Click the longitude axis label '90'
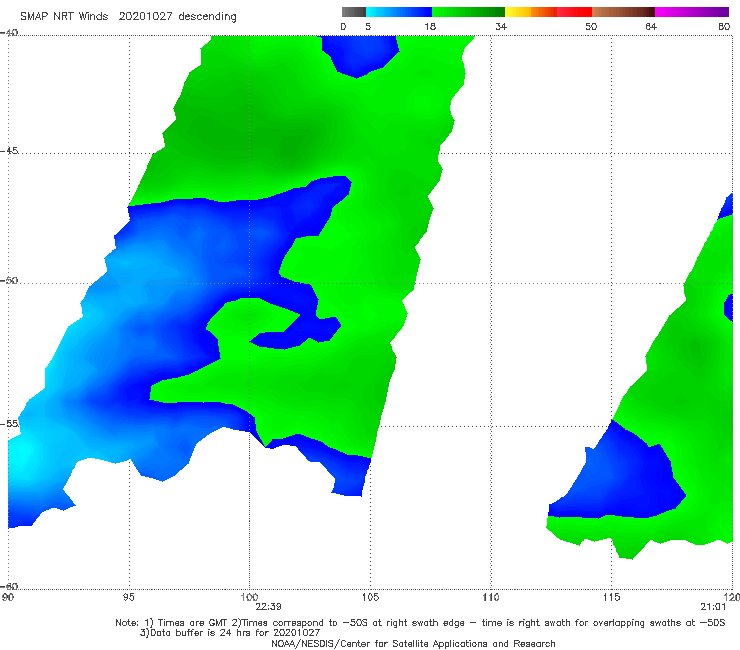740x650 pixels. pyautogui.click(x=7, y=598)
